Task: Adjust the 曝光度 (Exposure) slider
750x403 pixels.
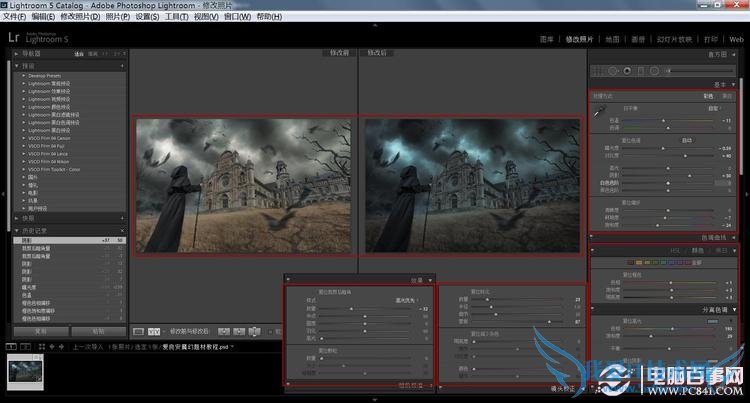Action: click(x=665, y=149)
